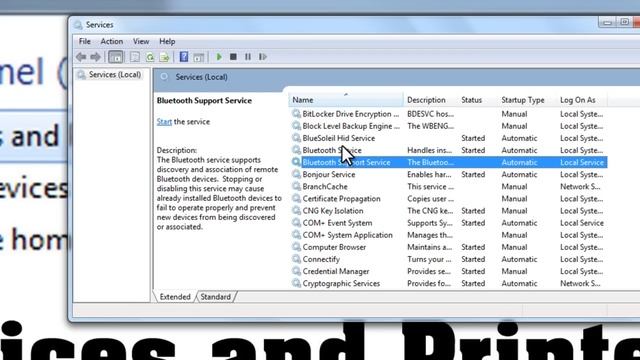Select the BlueSoleil Hid Service row
Viewport: 640px width, 360px height.
click(448, 138)
